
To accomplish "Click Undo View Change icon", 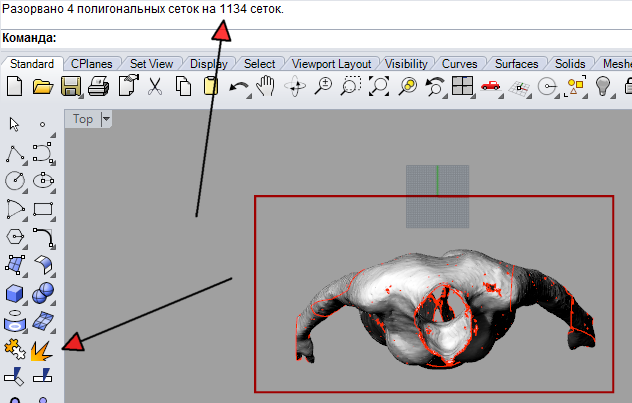I will (435, 87).
